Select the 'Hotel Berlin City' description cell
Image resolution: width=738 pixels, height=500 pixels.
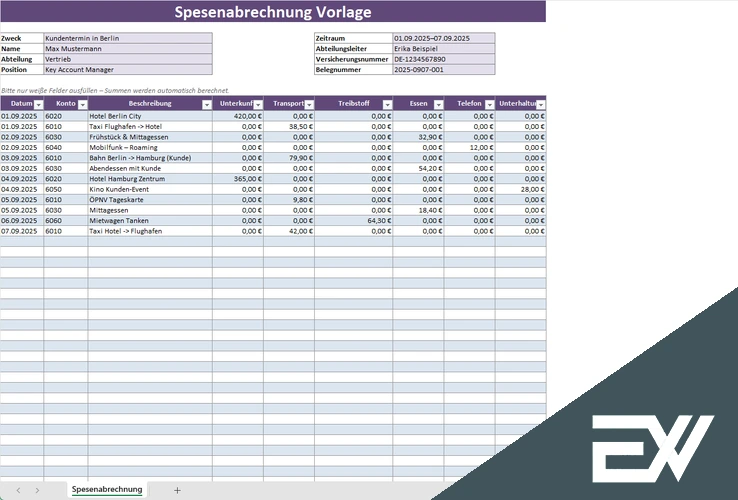pos(150,116)
